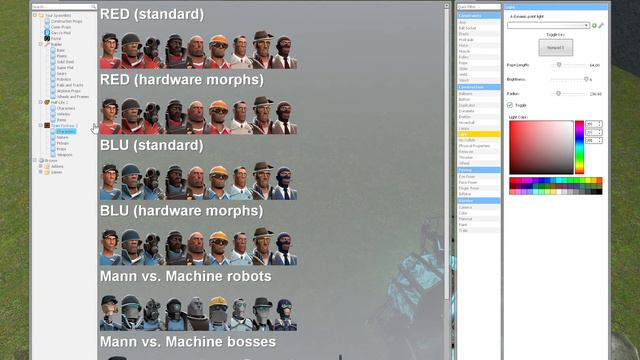Spawn the Mann vs. Machine Engineer robot
Screen dimensions: 640x360
pos(220,313)
